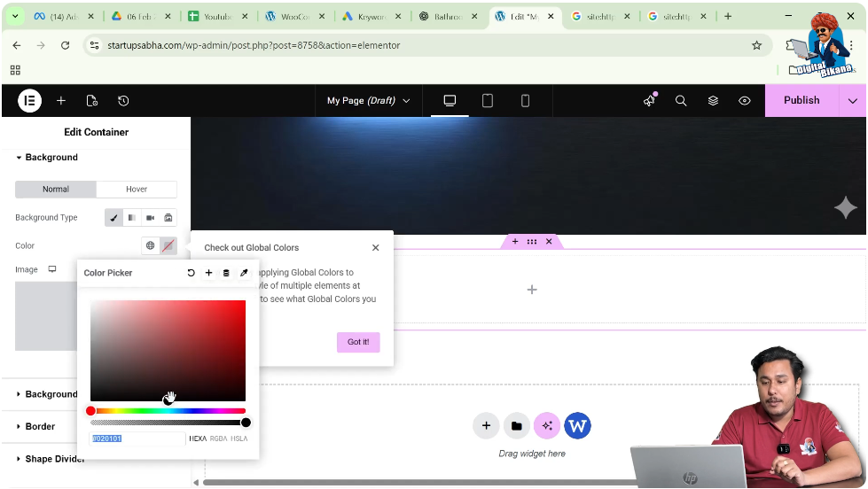Click the blue W widget button
Screen dimensions: 868x489
click(x=577, y=425)
